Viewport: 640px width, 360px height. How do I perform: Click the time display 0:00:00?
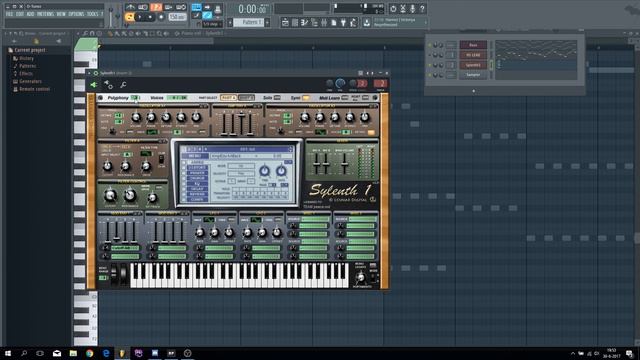click(x=253, y=9)
